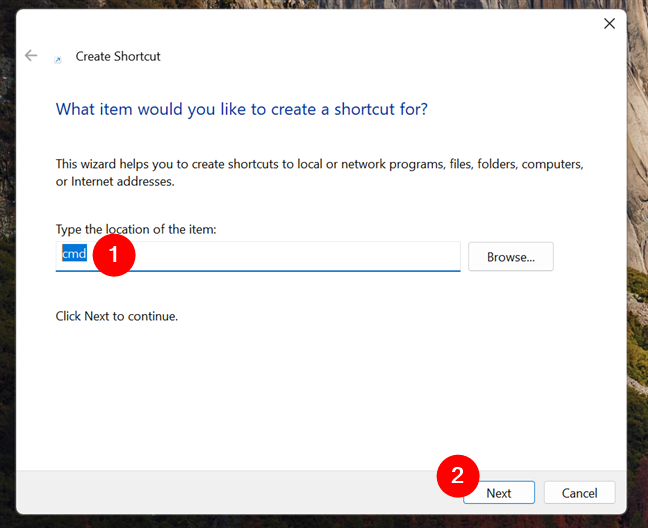Click empty white area below instructions
Viewport: 648px width, 528px height.
click(x=320, y=392)
